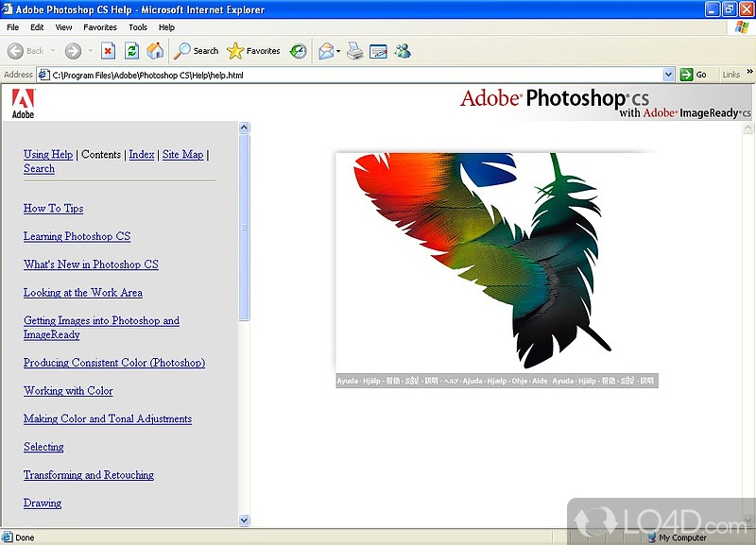This screenshot has height=545, width=756.
Task: Refresh the page with the Refresh icon
Action: (131, 51)
